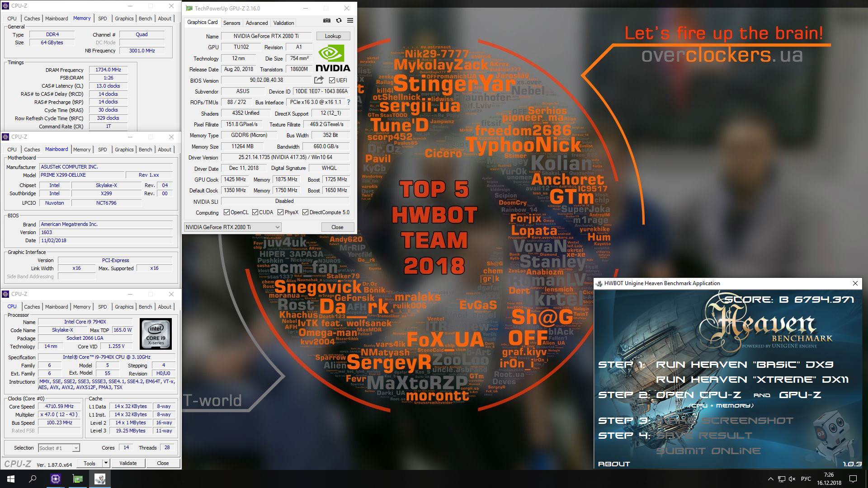
Task: Switch to GPU-Z taskbar icon
Action: point(78,479)
